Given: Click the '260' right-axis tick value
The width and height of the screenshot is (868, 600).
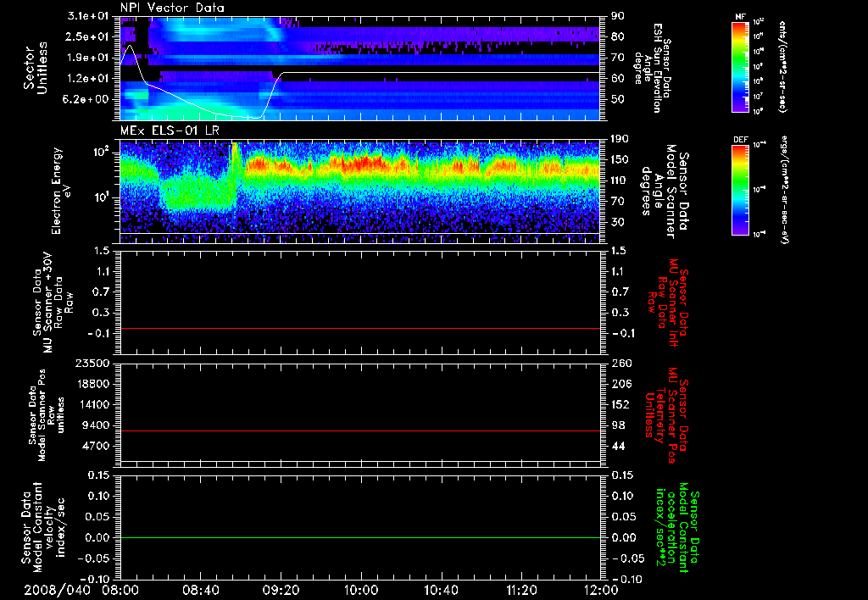Looking at the screenshot, I should tap(620, 363).
